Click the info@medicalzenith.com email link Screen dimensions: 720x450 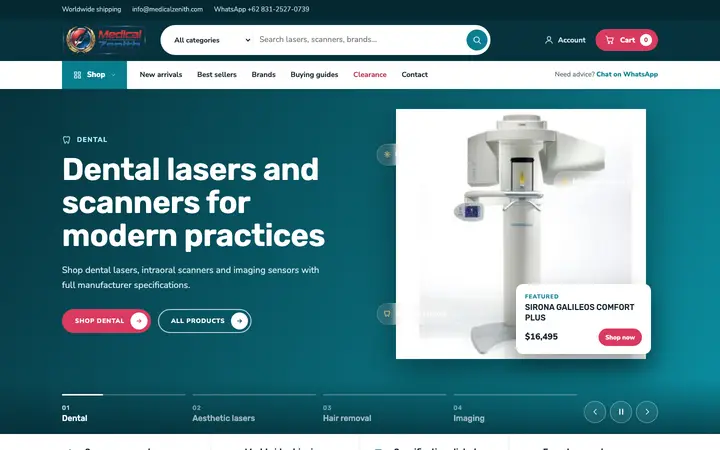click(167, 9)
